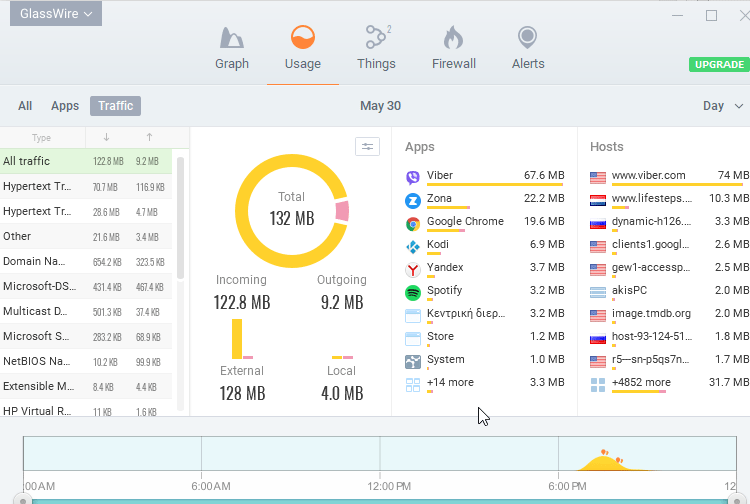This screenshot has height=504, width=750.
Task: Sort by outgoing up-arrow column
Action: pos(149,138)
